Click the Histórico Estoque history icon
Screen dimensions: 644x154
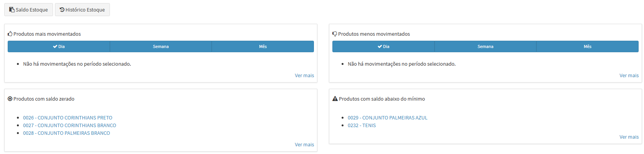[x=62, y=10]
